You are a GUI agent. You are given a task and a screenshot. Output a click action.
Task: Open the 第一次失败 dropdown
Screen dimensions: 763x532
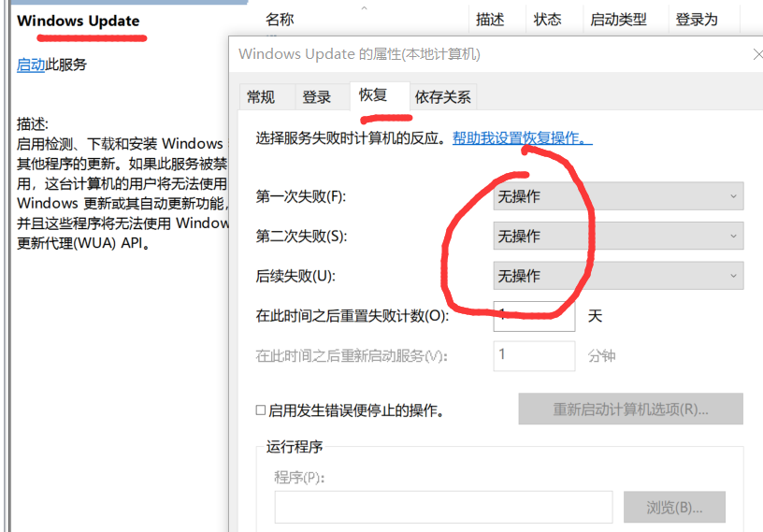click(618, 196)
